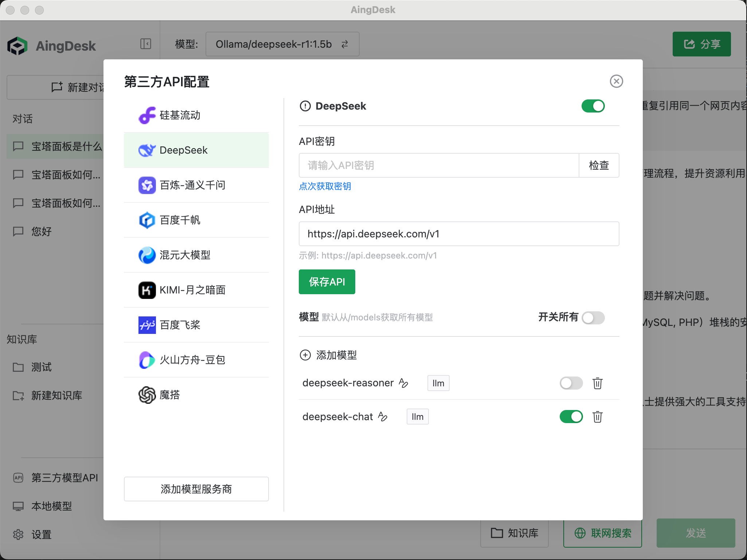Click the plus icon to add a model
This screenshot has height=560, width=747.
coord(305,355)
